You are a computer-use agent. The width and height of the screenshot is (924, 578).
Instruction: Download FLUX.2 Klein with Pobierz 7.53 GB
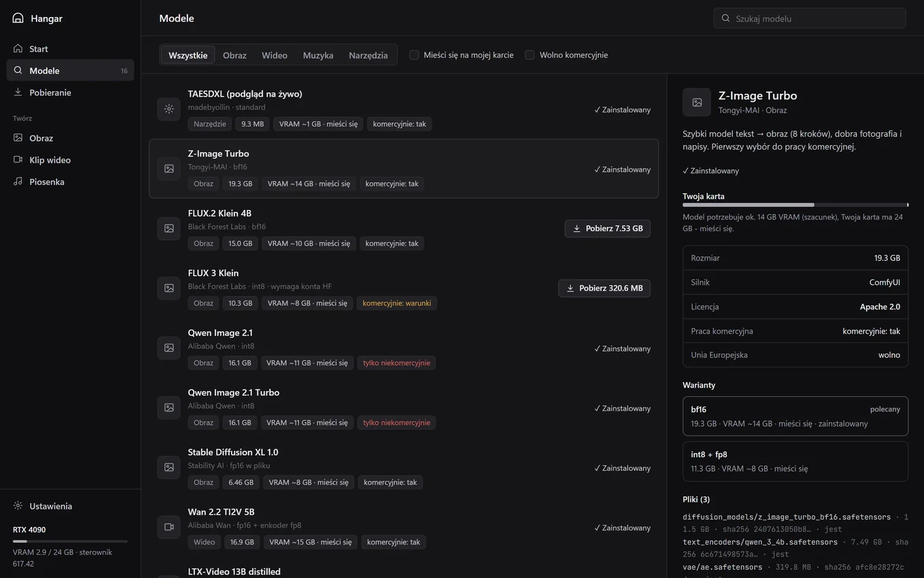coord(607,228)
